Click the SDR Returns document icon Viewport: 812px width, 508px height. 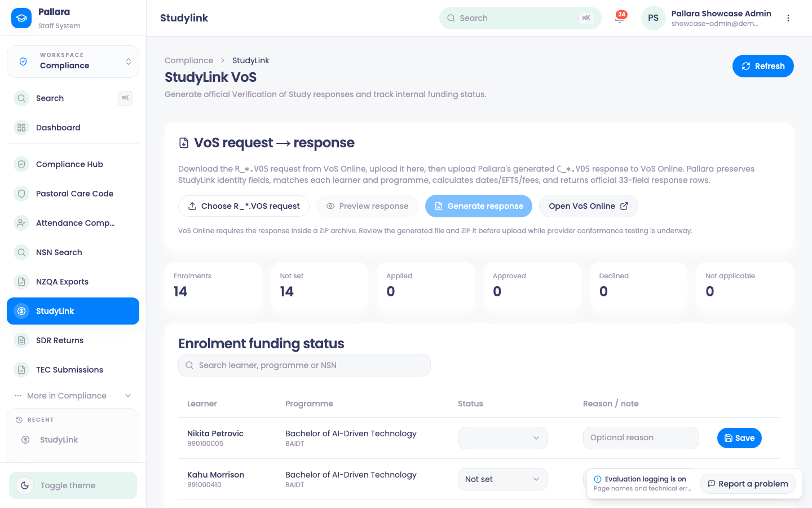tap(21, 340)
